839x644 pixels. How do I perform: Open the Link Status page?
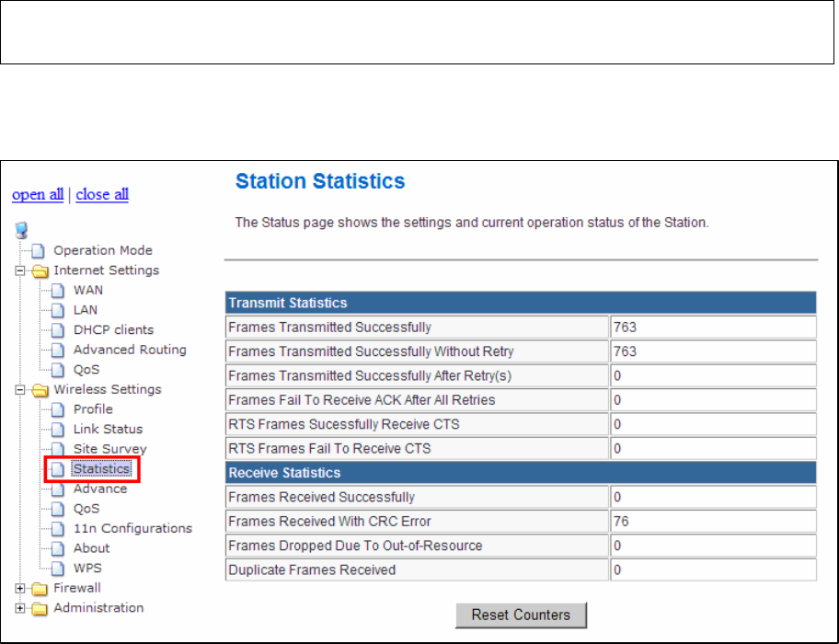click(108, 429)
